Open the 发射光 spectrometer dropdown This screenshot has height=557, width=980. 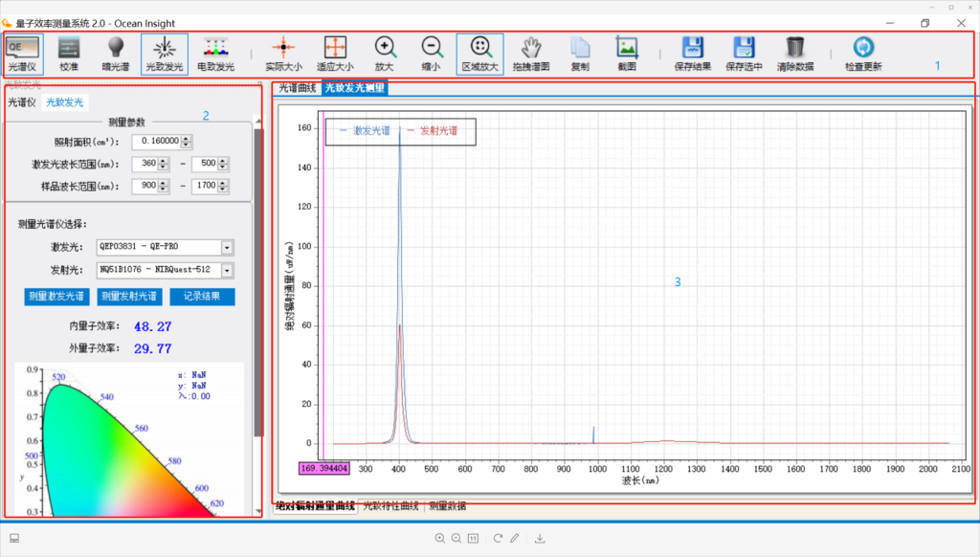pyautogui.click(x=227, y=270)
